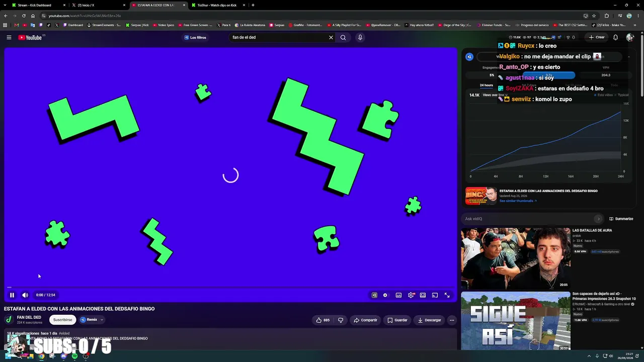Viewport: 644px width, 362px height.
Task: Click the browser home button
Action: [33, 16]
